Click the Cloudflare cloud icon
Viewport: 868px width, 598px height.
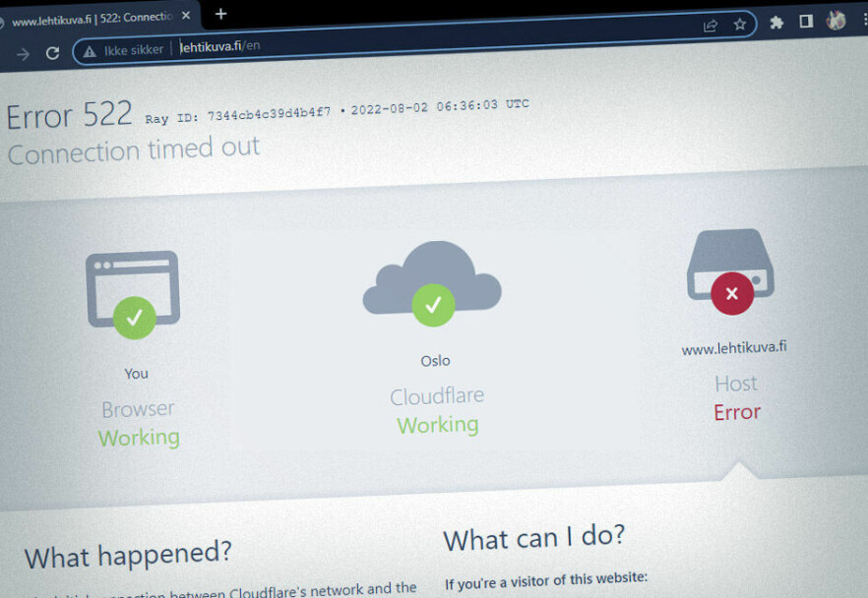tap(432, 284)
